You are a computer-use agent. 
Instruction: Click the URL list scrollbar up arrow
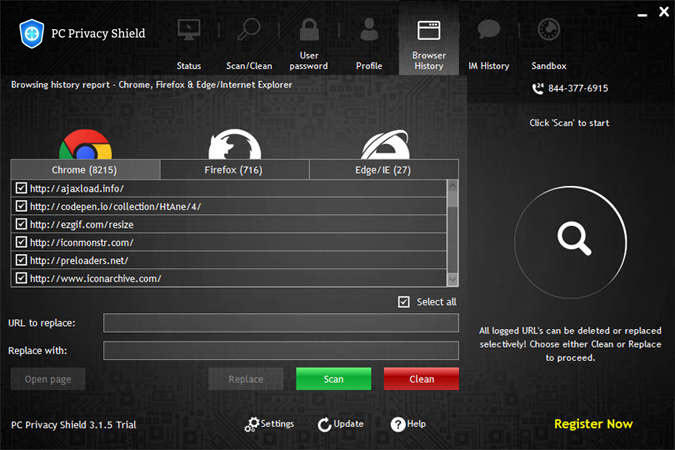tap(452, 186)
